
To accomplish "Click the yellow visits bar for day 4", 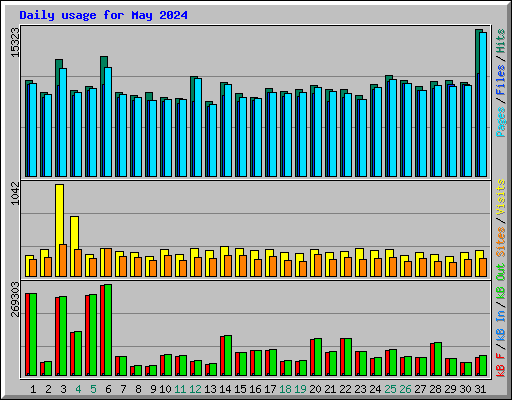I will [75, 233].
